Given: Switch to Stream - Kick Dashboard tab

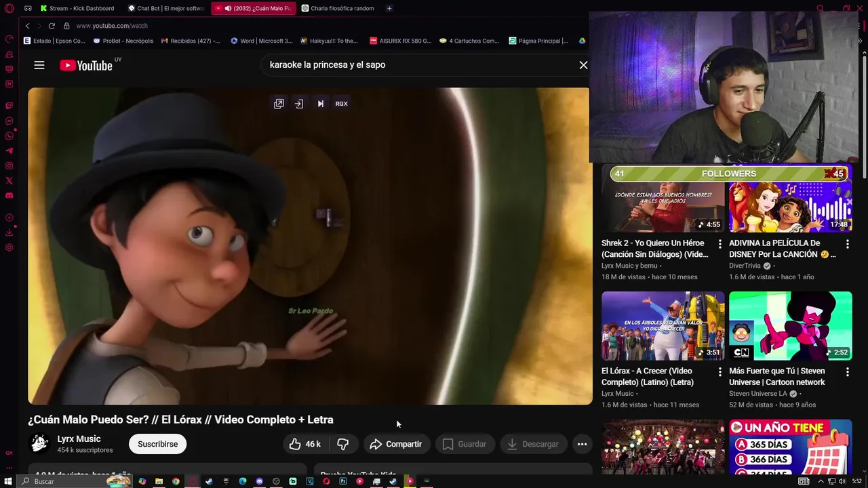Looking at the screenshot, I should click(x=79, y=8).
